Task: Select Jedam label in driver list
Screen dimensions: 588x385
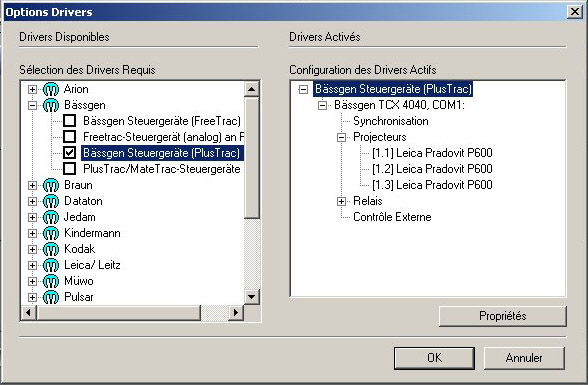Action: click(80, 217)
